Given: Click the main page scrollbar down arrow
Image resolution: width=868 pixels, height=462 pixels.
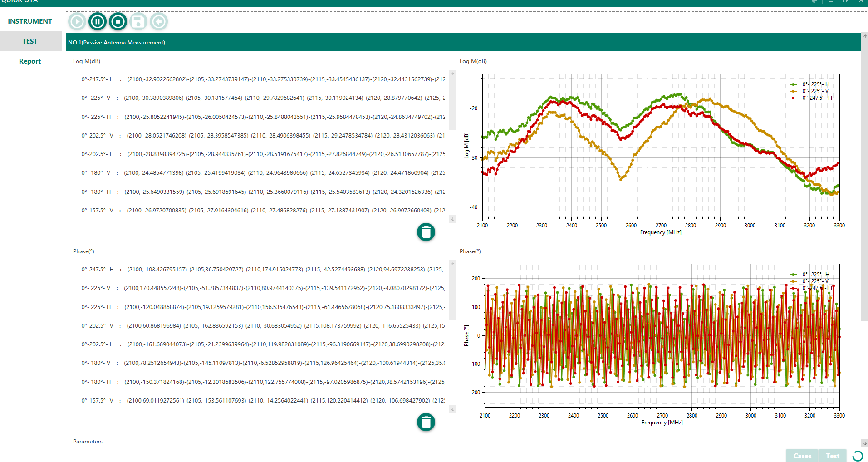Looking at the screenshot, I should pos(865,443).
